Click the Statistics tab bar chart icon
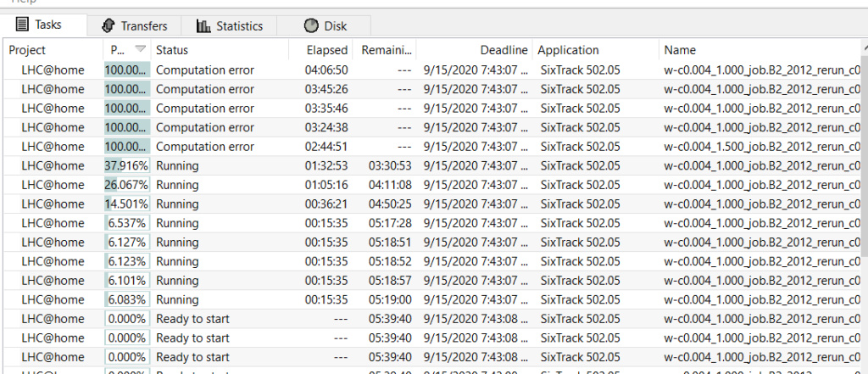The image size is (868, 374). pyautogui.click(x=203, y=25)
